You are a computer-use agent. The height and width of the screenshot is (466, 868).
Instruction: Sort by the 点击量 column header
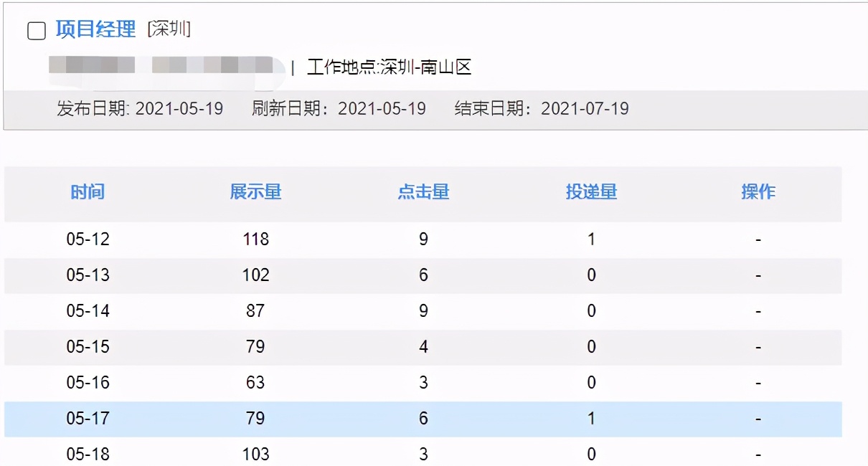coord(423,192)
